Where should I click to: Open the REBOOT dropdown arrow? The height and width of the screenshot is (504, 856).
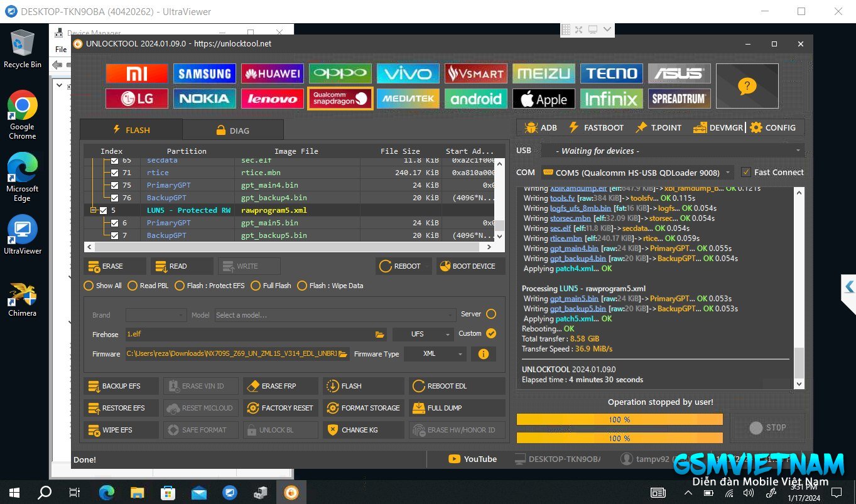coord(426,266)
